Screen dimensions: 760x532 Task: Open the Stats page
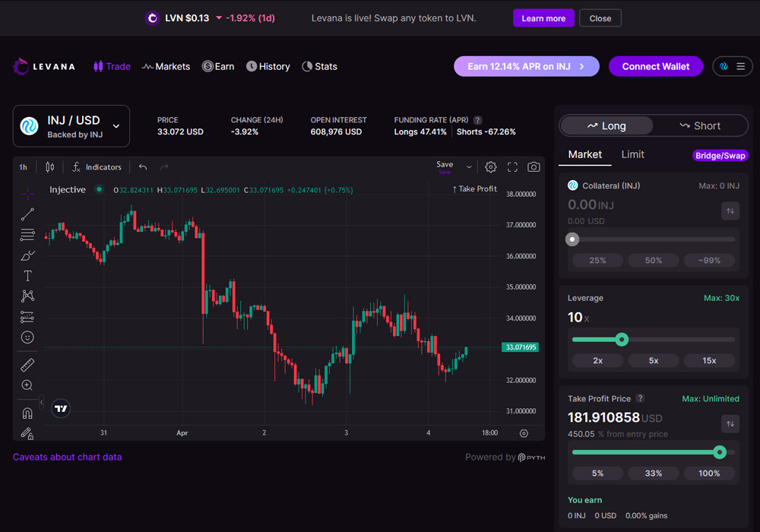tap(319, 66)
